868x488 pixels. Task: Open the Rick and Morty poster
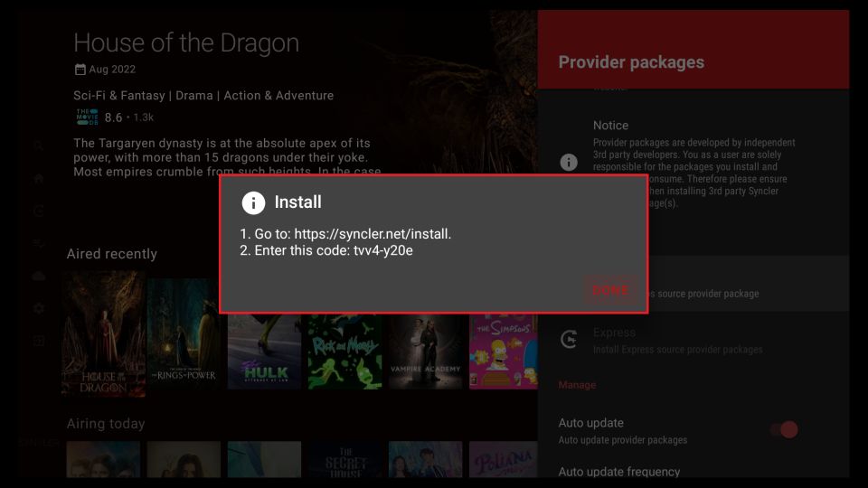344,352
